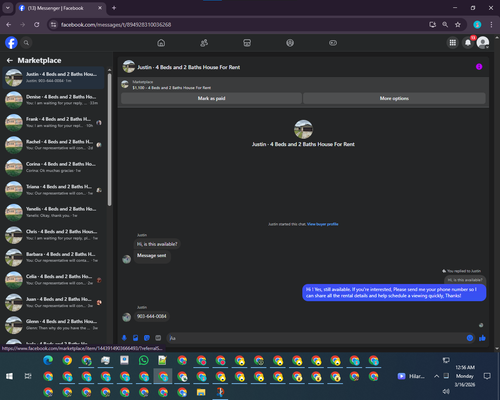Select Justin conversation in the list
This screenshot has width=500, height=400.
point(54,77)
